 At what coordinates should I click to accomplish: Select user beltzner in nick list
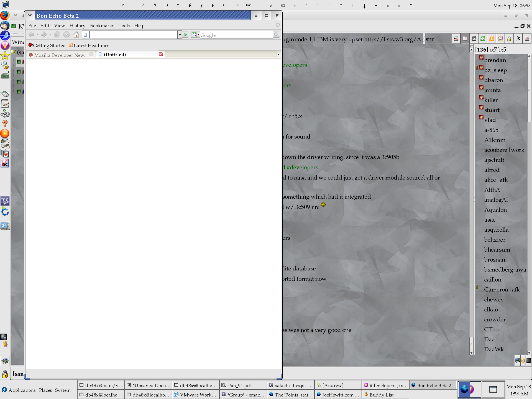pyautogui.click(x=495, y=240)
